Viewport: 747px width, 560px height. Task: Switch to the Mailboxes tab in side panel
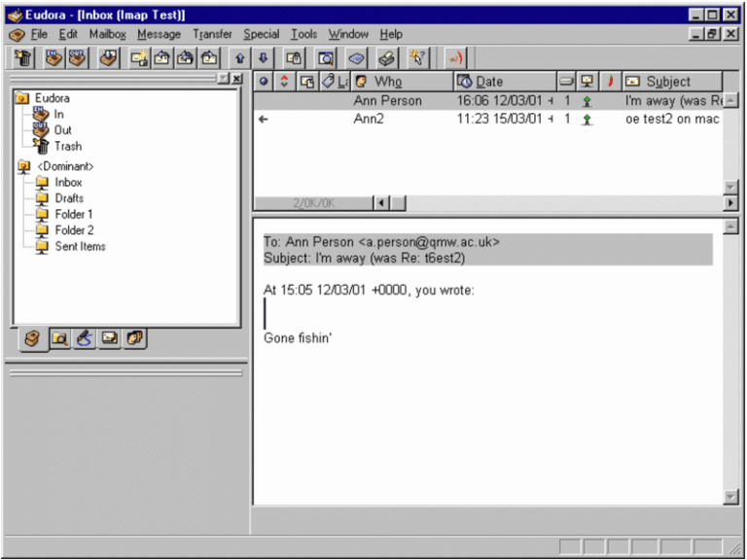click(32, 339)
